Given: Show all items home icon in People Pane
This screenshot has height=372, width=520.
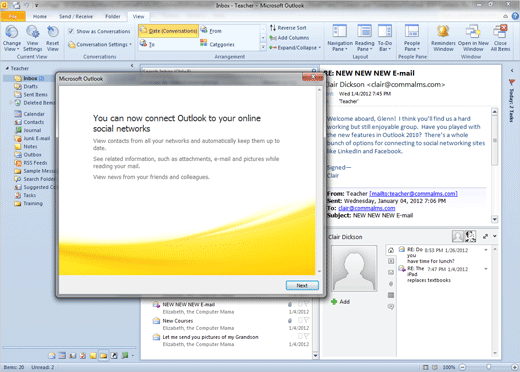Looking at the screenshot, I should pos(391,250).
